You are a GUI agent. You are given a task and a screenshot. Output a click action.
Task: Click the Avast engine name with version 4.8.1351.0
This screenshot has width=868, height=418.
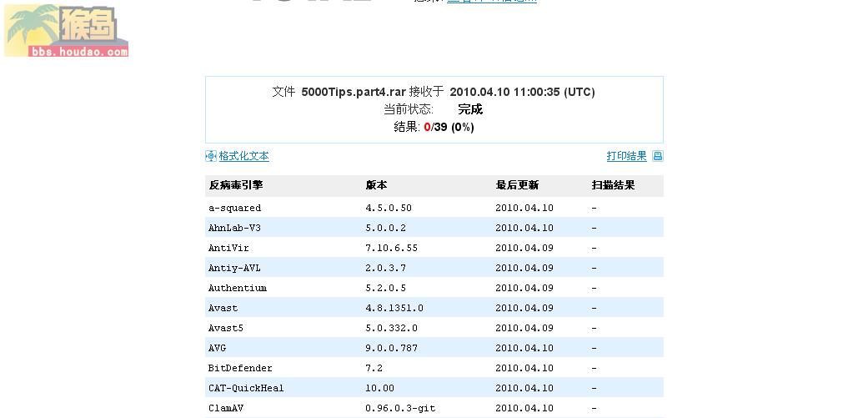pos(223,308)
